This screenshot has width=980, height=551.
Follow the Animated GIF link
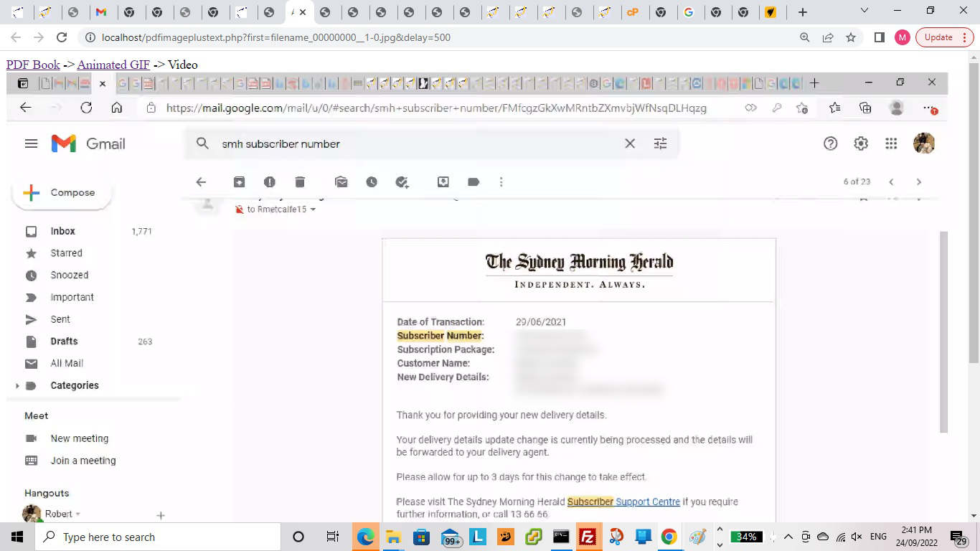(x=113, y=65)
